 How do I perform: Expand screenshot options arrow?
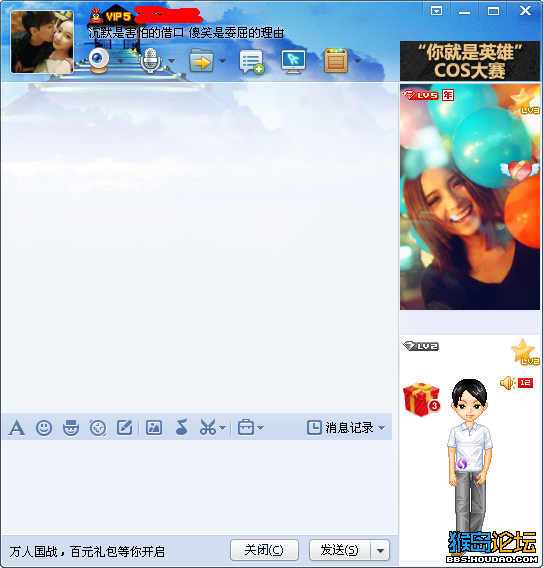(223, 428)
